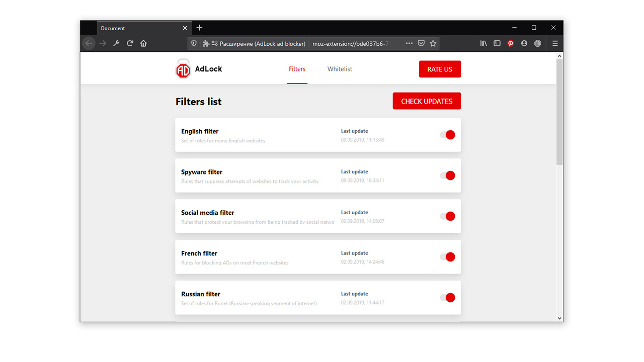Click 'Set of rules for many English websites'
The image size is (644, 362).
(223, 141)
